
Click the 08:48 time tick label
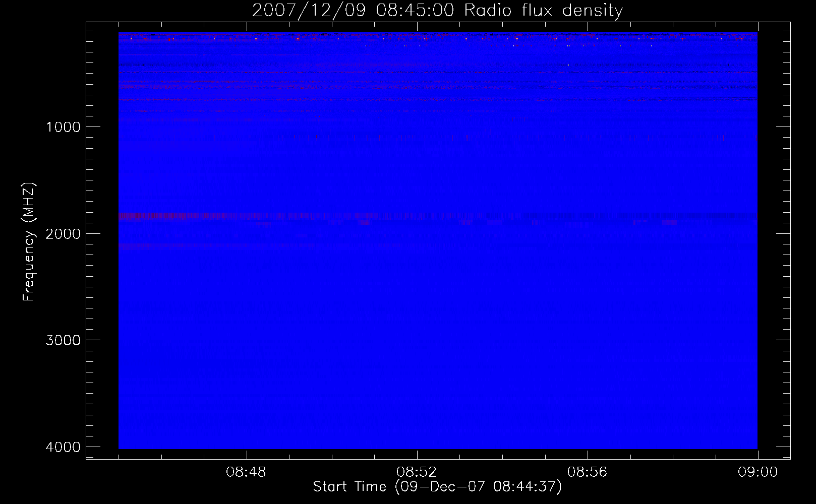click(x=246, y=472)
